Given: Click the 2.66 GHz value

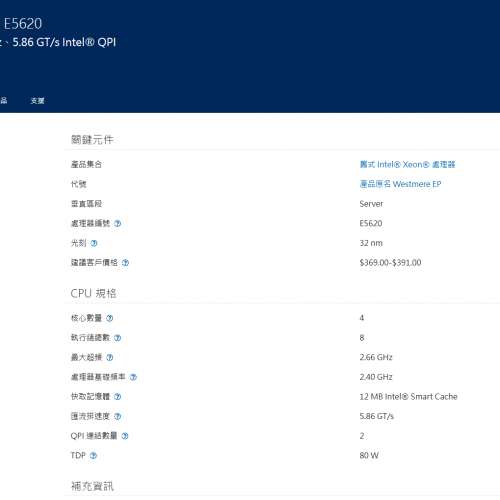Looking at the screenshot, I should [376, 357].
